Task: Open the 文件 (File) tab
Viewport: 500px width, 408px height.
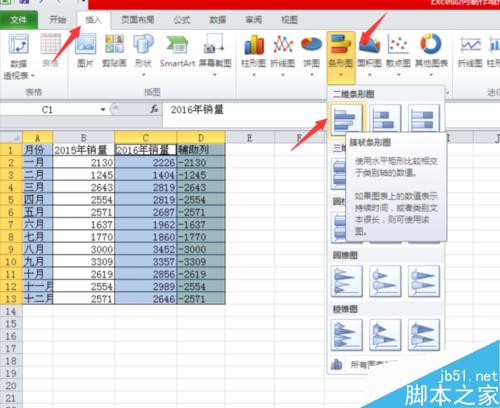Action: (x=19, y=20)
